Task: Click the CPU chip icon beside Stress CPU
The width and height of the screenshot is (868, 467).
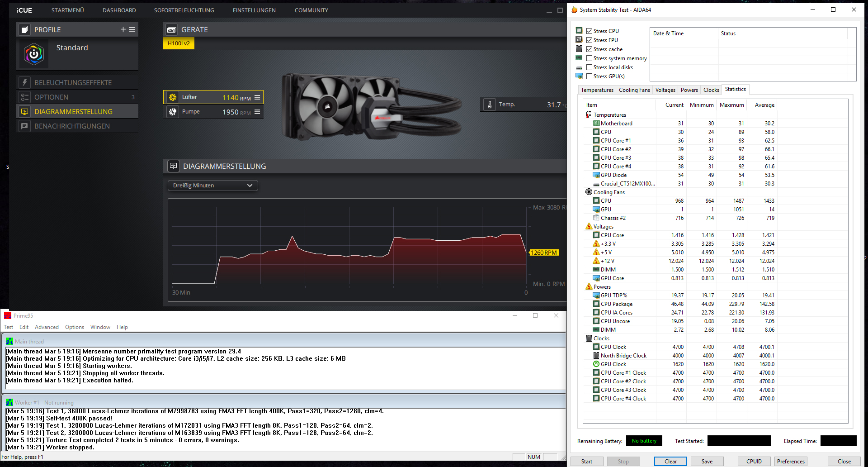Action: click(579, 31)
